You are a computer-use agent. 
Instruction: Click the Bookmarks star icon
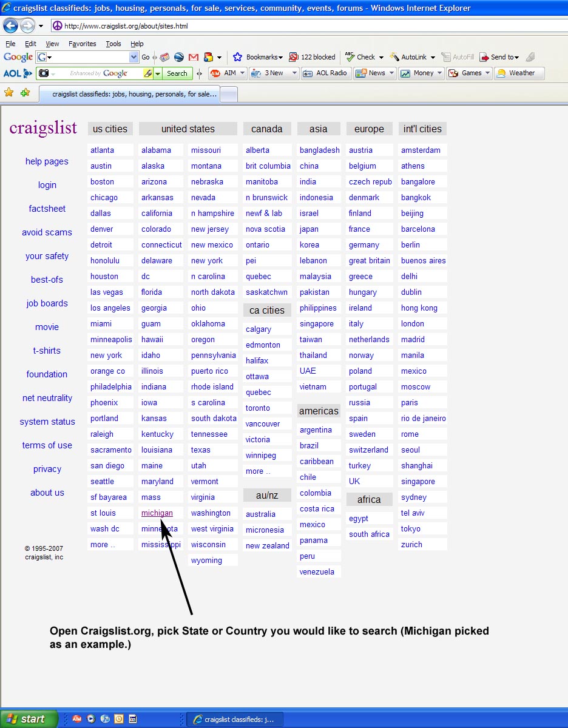(238, 57)
